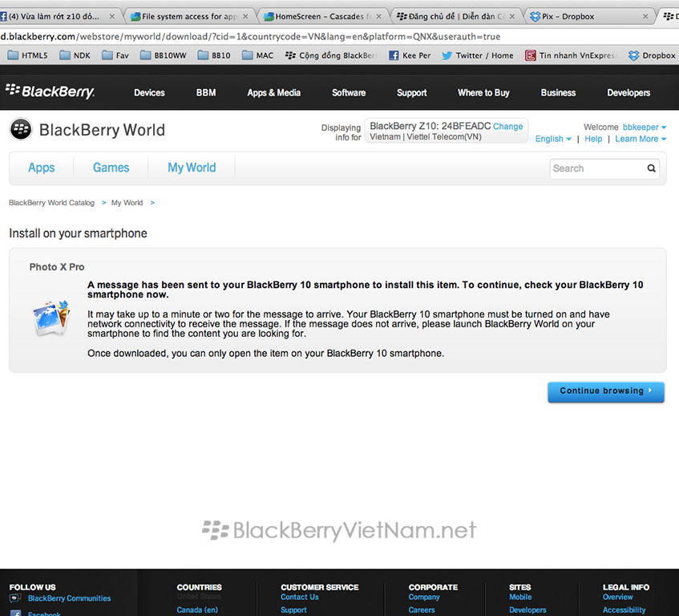Click the Canada (en) country link
The height and width of the screenshot is (616, 679).
pos(197,610)
